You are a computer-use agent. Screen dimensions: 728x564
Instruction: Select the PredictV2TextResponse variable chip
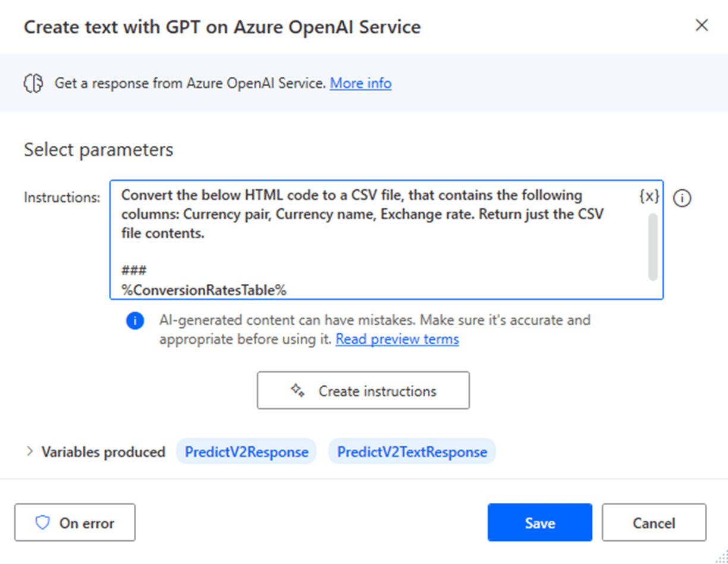click(x=412, y=452)
